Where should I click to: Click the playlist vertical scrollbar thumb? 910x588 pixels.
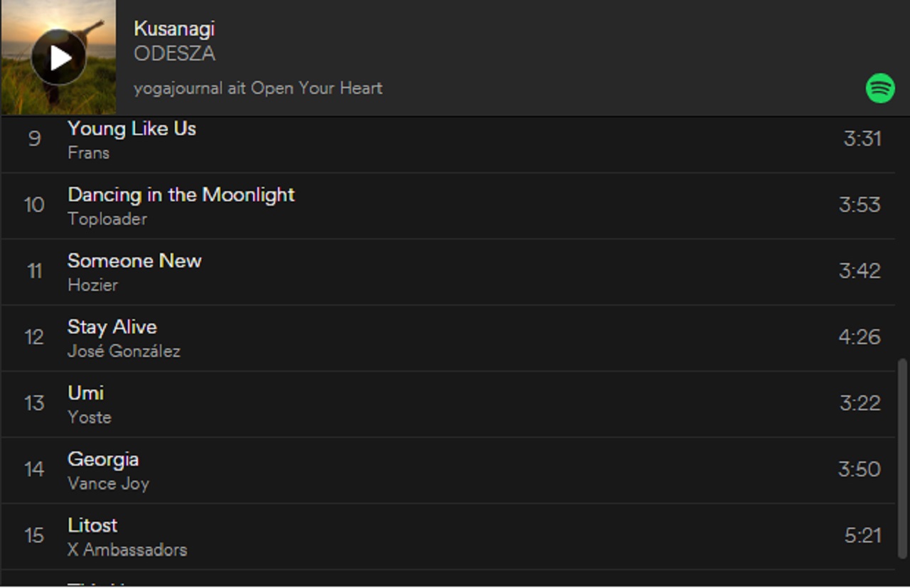903,458
